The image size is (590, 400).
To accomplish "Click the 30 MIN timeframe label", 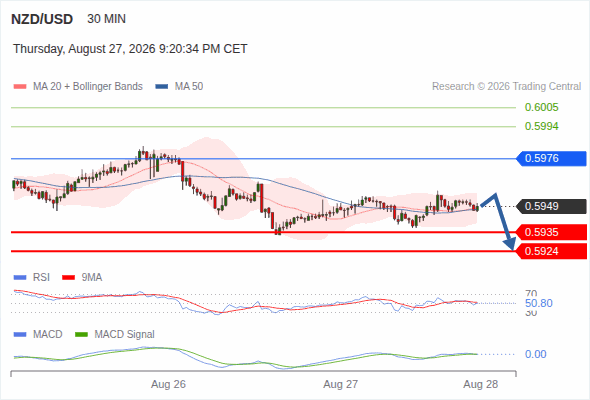I will pos(106,19).
